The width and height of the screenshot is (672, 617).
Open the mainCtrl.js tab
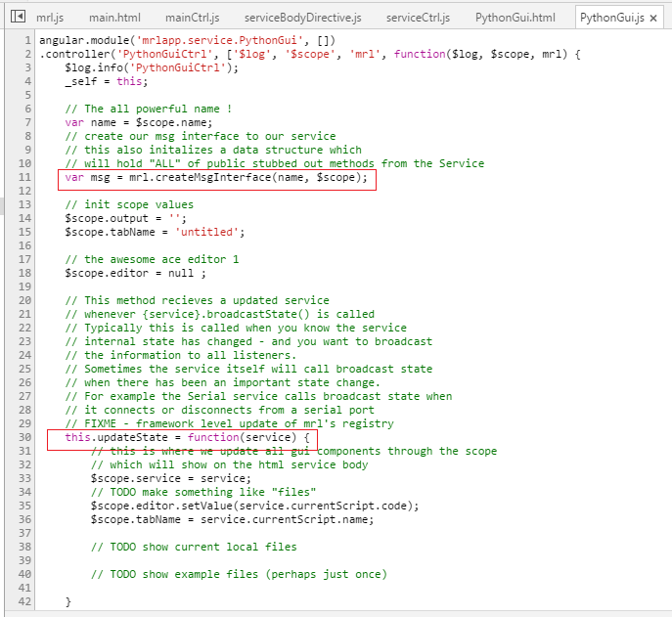(x=192, y=18)
